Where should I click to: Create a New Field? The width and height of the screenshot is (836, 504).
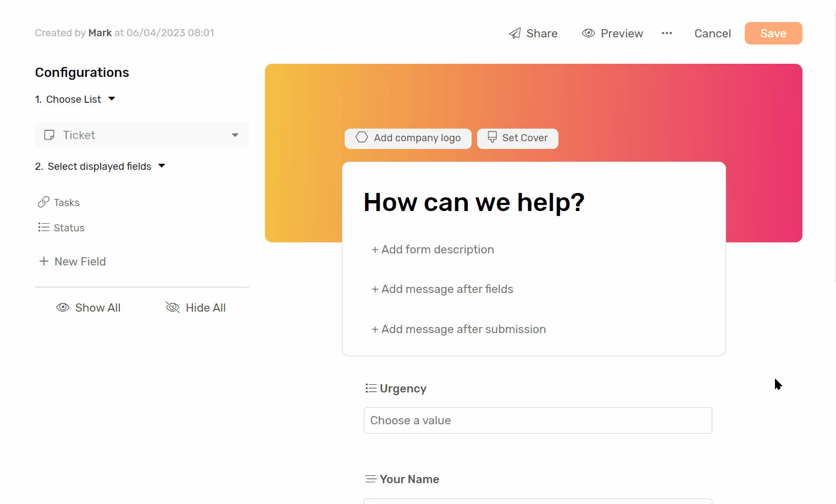[72, 261]
